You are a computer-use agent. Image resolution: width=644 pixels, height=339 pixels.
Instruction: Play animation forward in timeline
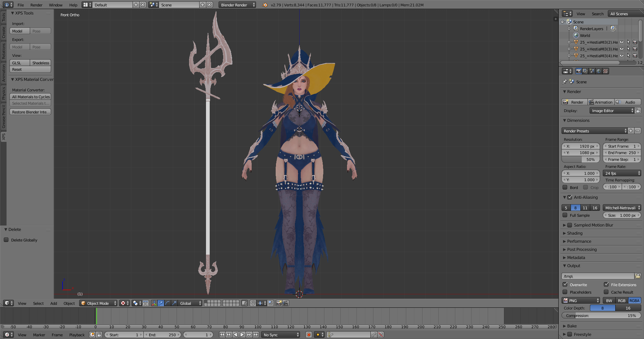tap(242, 335)
